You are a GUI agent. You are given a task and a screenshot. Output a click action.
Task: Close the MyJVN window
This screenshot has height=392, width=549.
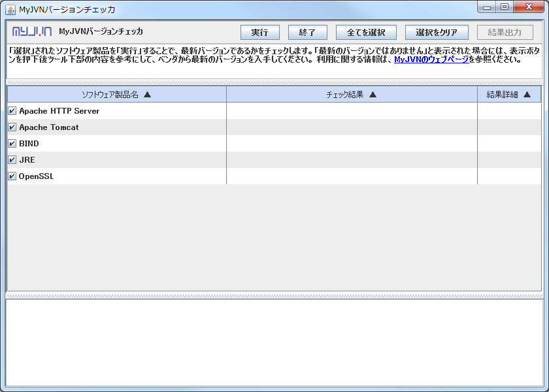529,7
